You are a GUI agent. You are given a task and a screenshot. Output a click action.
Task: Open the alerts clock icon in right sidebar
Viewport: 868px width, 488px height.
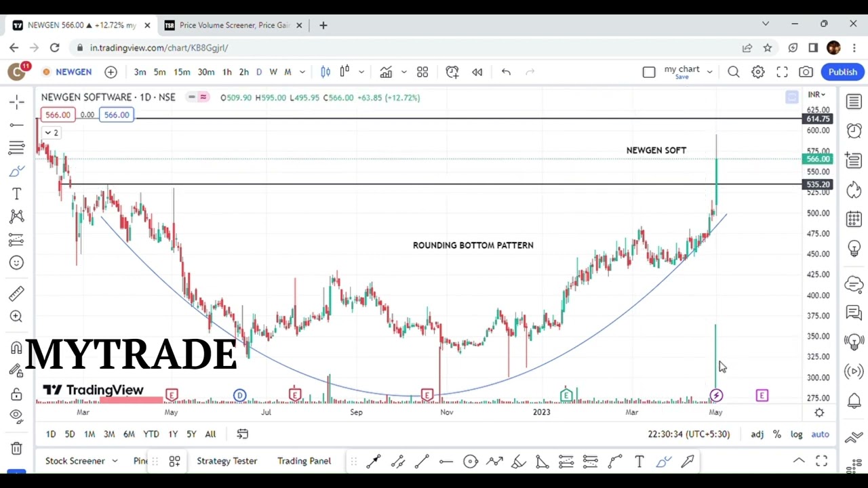point(854,130)
